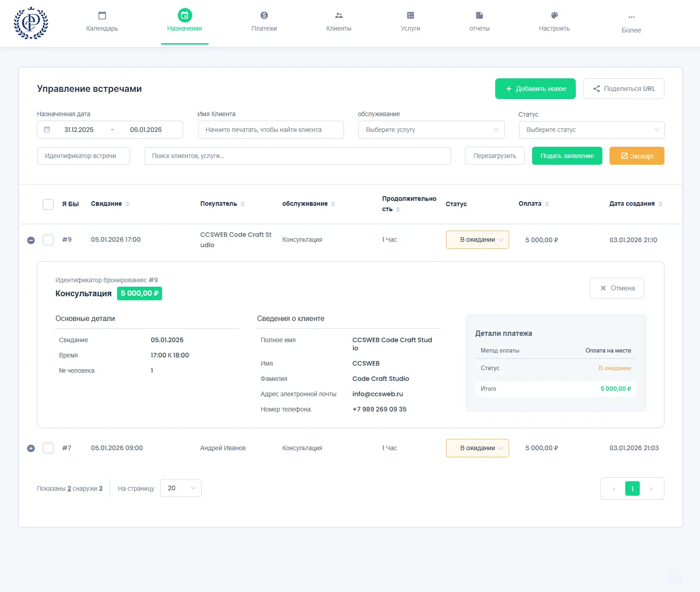Sort by Оплата column arrows

[547, 204]
